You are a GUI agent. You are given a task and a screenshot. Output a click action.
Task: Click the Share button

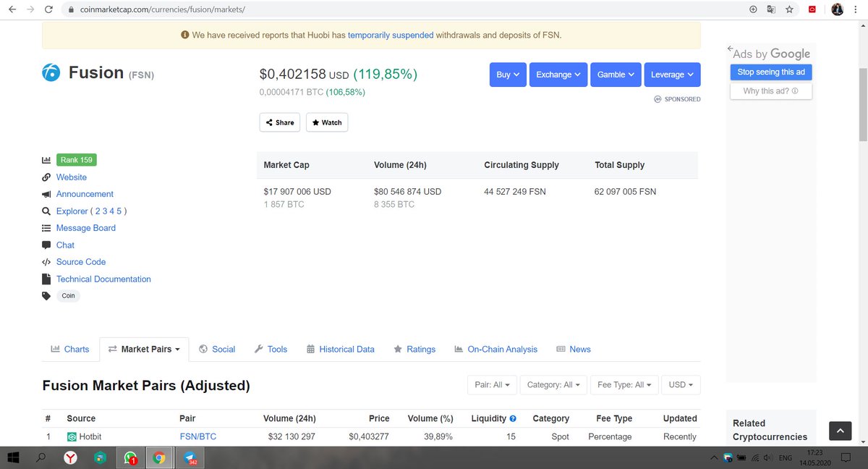point(280,122)
